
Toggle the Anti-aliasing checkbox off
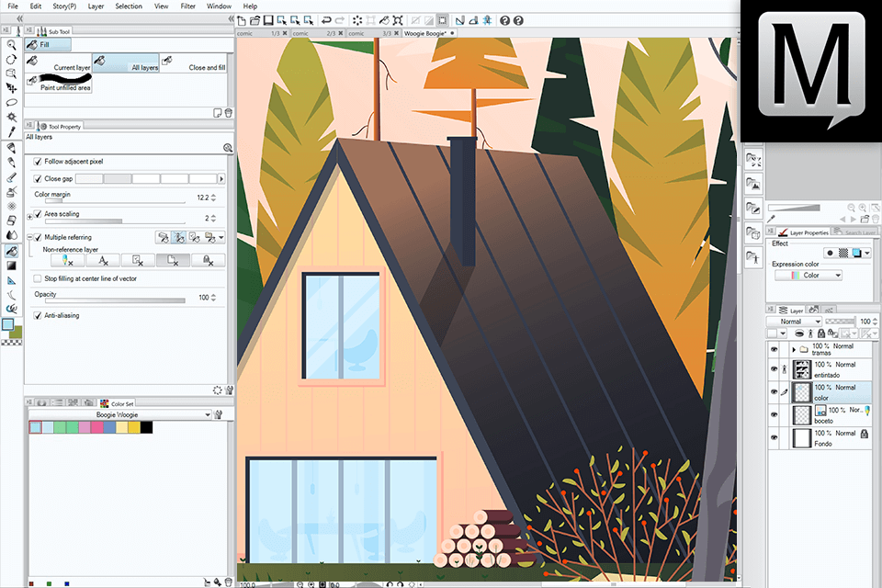click(x=38, y=314)
